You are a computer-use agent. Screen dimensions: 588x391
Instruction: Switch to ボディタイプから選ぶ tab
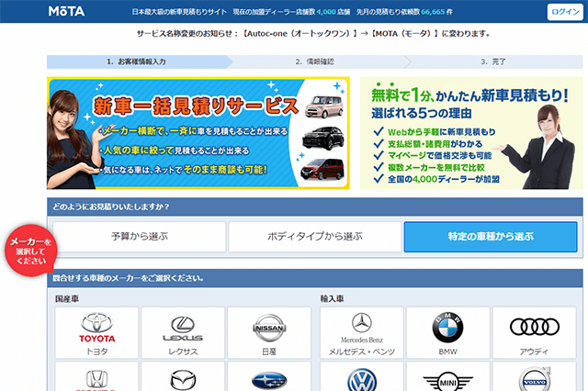click(x=315, y=237)
